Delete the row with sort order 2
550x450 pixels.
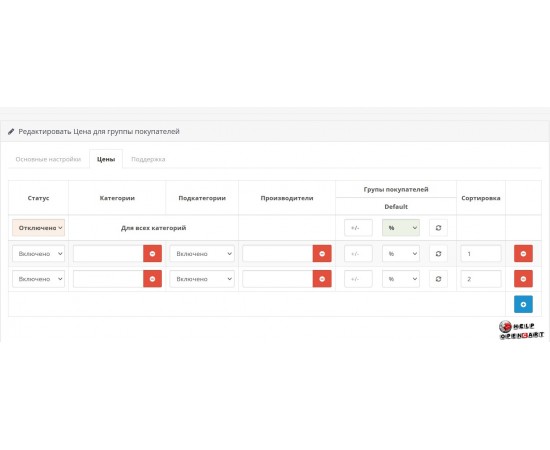coord(523,279)
